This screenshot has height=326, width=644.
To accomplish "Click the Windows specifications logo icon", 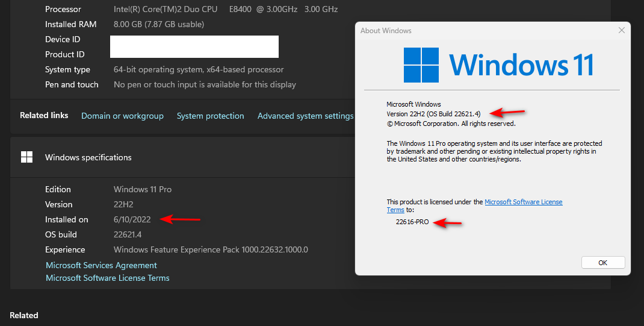I will coord(26,157).
